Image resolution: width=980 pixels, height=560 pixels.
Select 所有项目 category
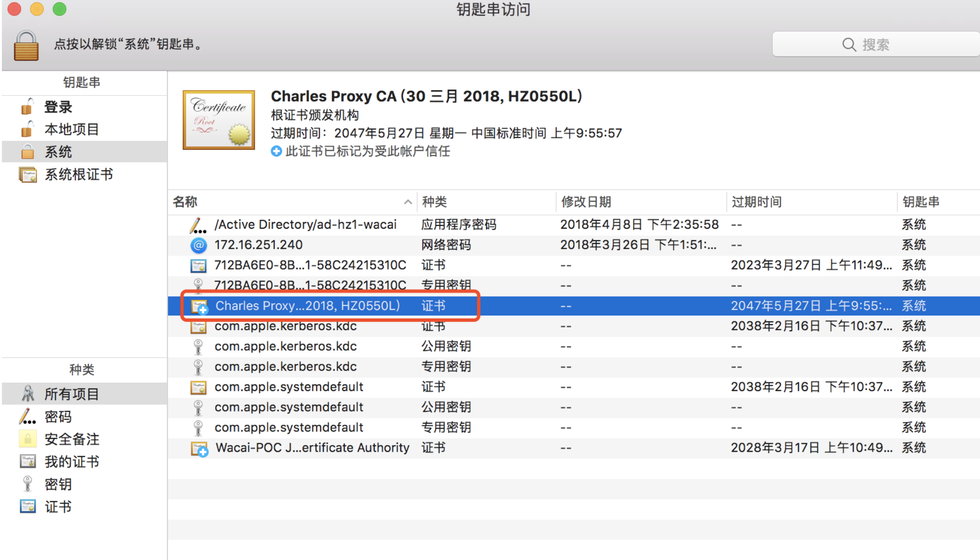tap(71, 394)
